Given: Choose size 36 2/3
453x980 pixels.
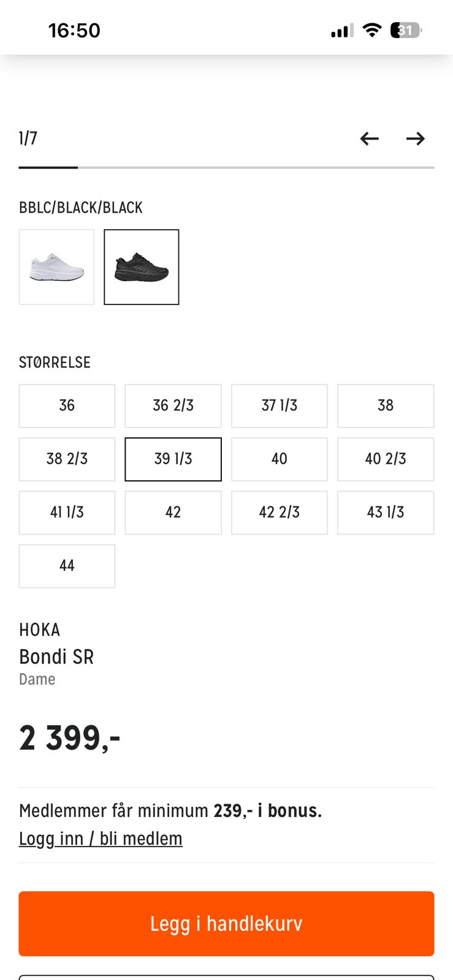Looking at the screenshot, I should 173,405.
